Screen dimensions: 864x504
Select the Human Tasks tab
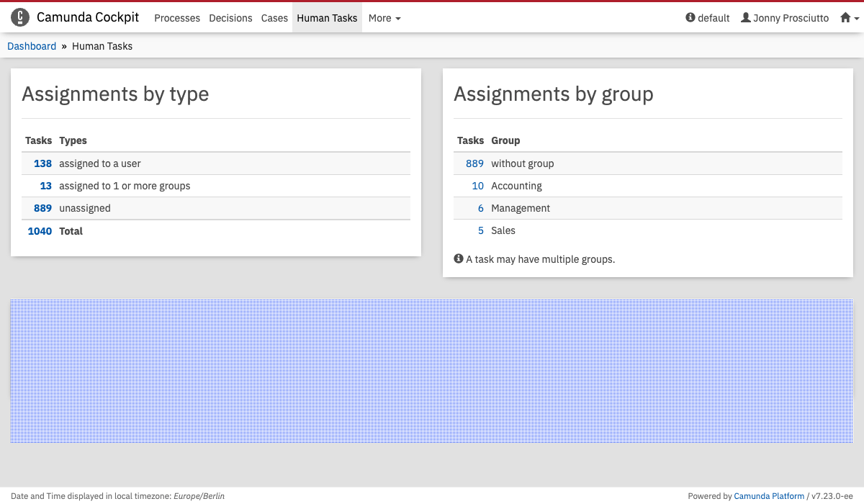[x=327, y=18]
